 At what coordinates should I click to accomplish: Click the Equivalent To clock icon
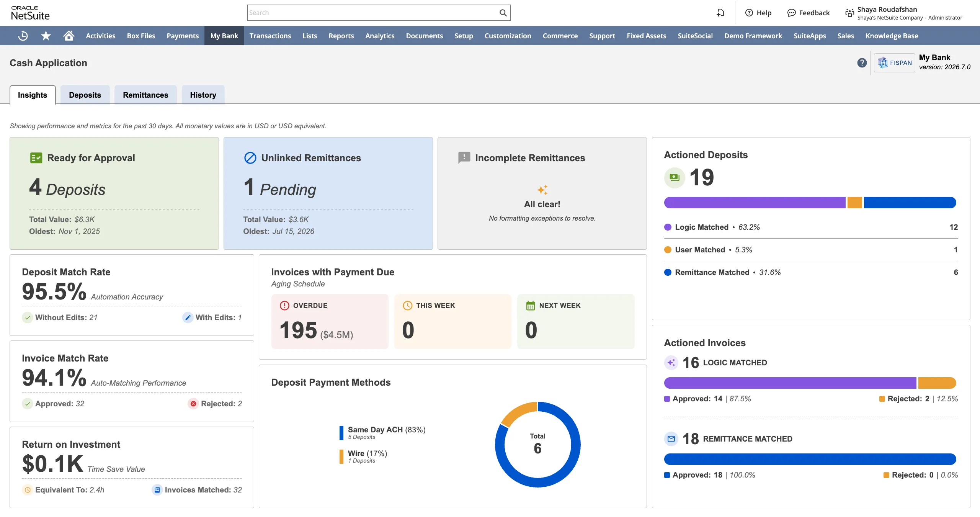[x=27, y=490]
